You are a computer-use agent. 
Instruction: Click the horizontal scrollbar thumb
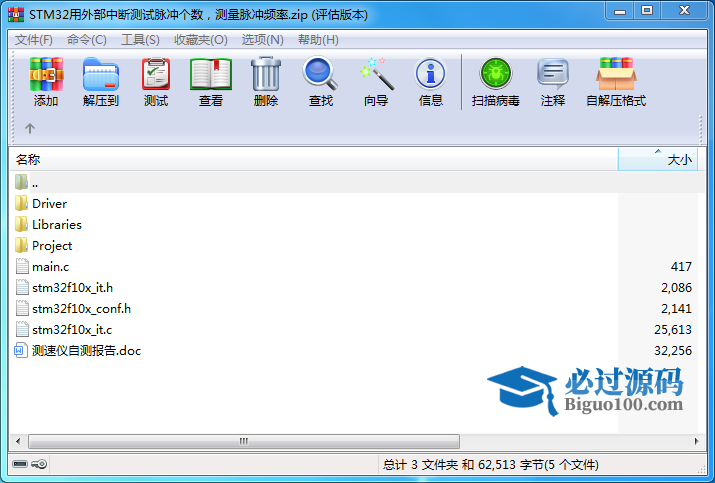pos(244,441)
